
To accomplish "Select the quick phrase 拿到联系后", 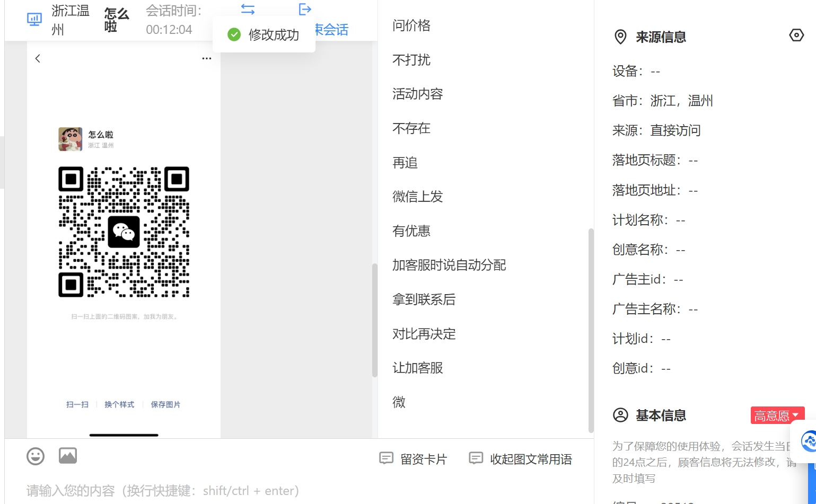I will [424, 299].
